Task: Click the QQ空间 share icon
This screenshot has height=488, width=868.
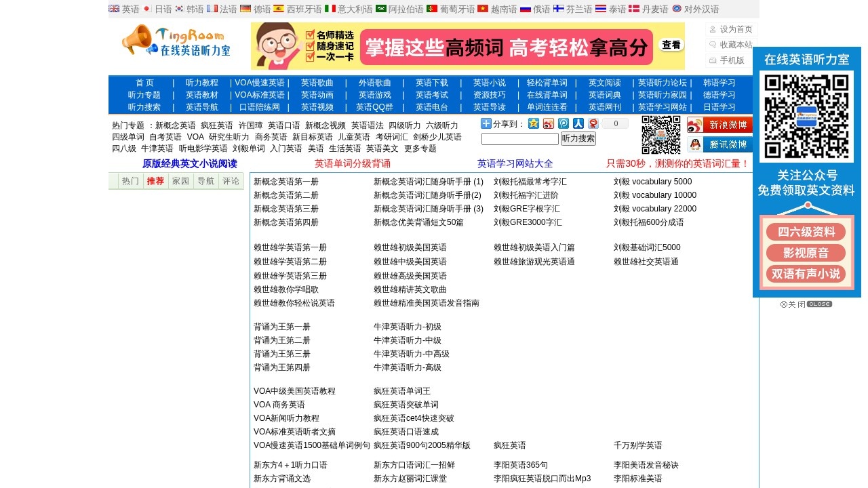Action: [534, 123]
